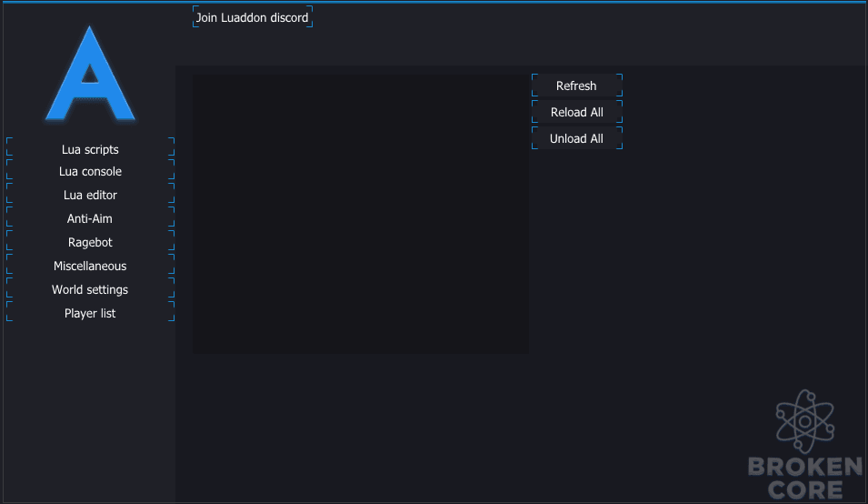
Task: Click the Reload All button
Action: [577, 112]
